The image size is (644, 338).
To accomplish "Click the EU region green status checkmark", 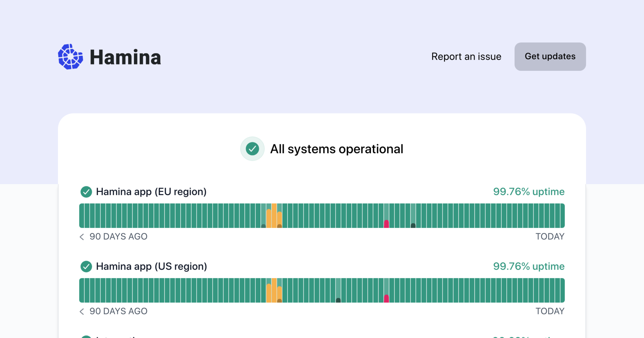I will [86, 192].
